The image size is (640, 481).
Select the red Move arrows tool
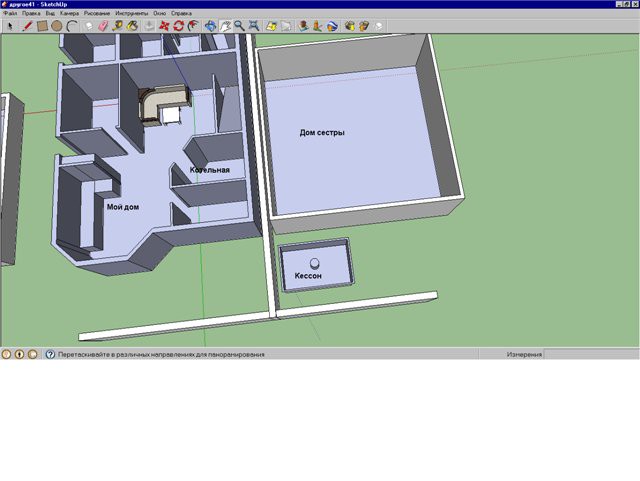point(164,26)
